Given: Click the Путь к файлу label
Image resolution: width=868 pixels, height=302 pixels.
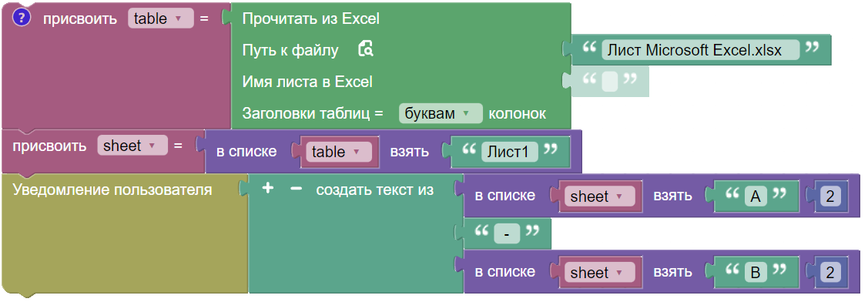Looking at the screenshot, I should [x=290, y=50].
